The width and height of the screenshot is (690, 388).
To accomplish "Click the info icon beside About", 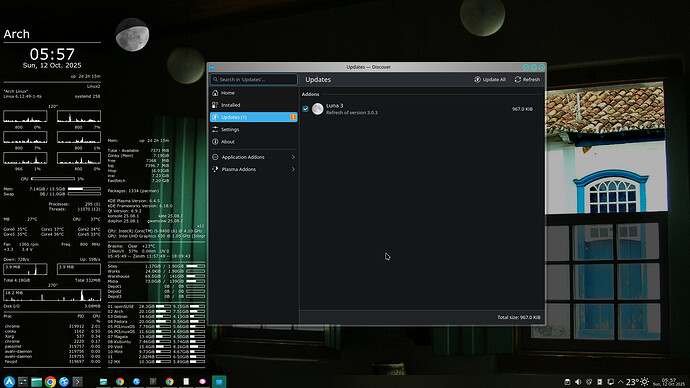I will [x=215, y=142].
